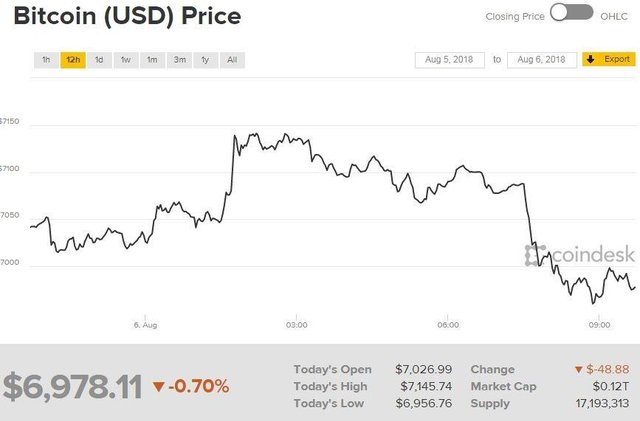640x421 pixels.
Task: Click the coindesk watermark logo
Action: pyautogui.click(x=577, y=256)
